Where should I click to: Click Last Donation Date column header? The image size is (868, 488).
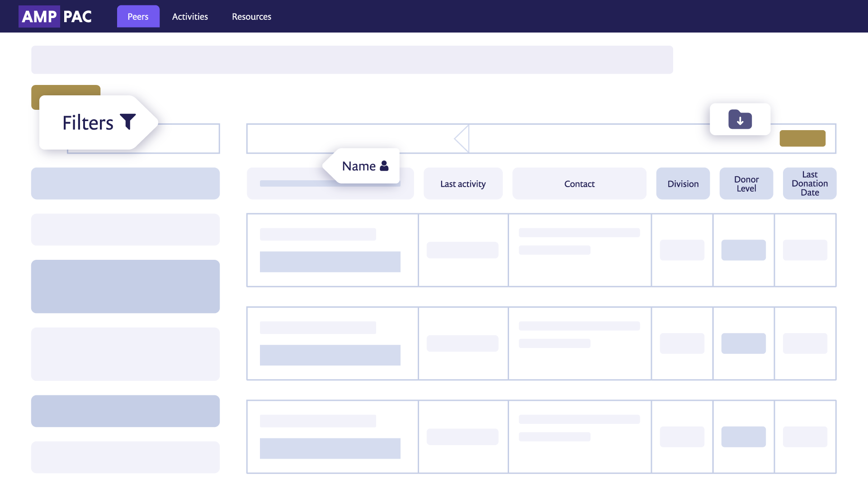[809, 183]
